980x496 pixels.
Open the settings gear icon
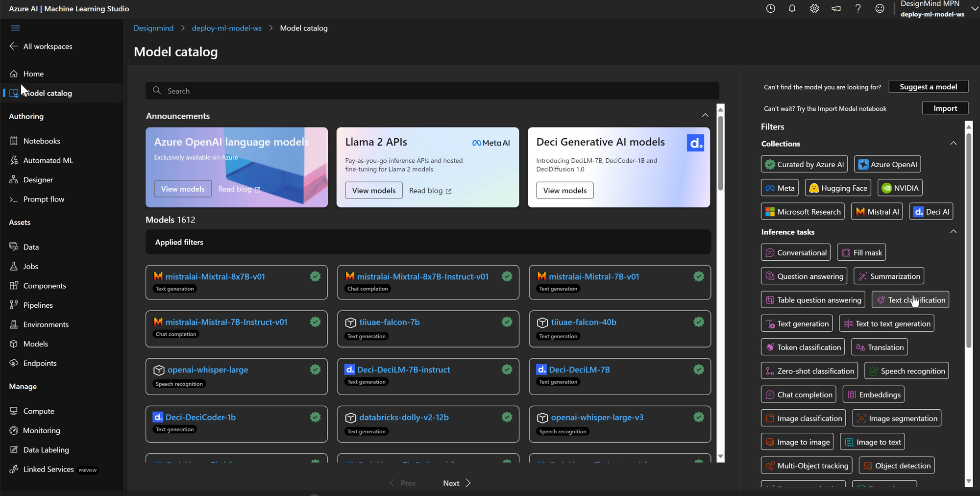point(814,8)
